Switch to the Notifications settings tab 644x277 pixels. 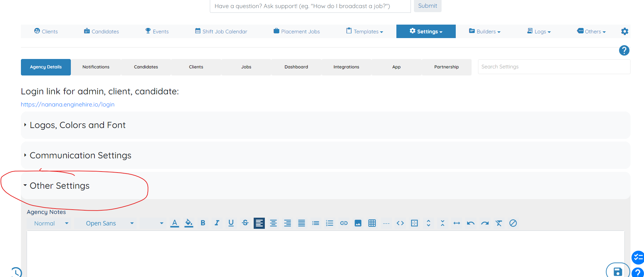(x=96, y=67)
